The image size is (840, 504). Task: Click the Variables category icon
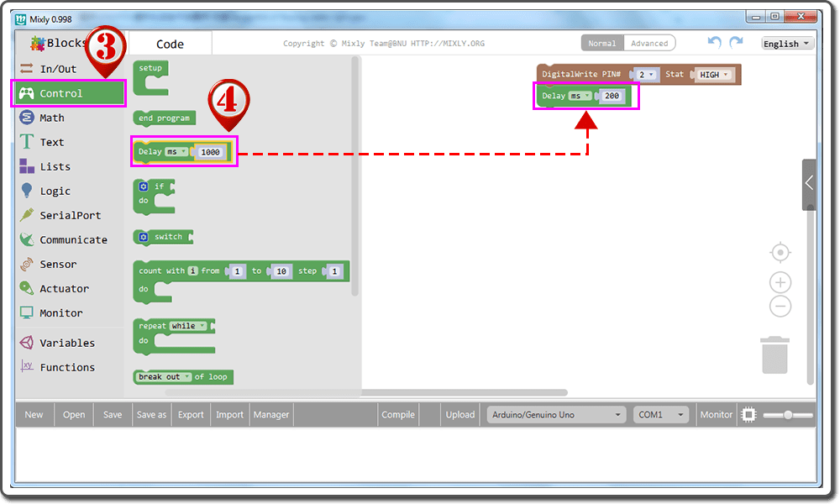click(x=26, y=343)
